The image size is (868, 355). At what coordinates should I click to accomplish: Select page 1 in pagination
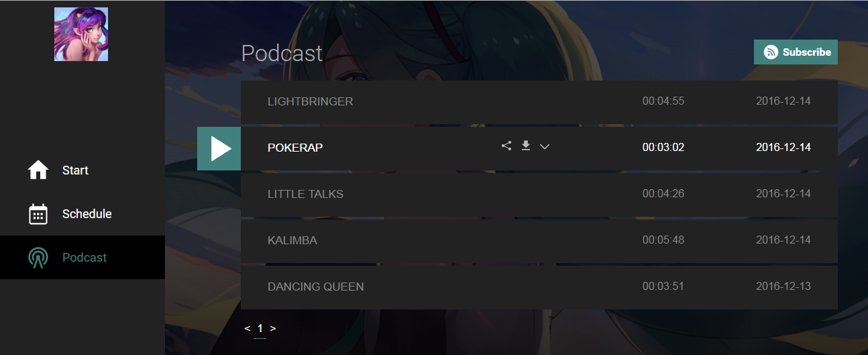260,329
